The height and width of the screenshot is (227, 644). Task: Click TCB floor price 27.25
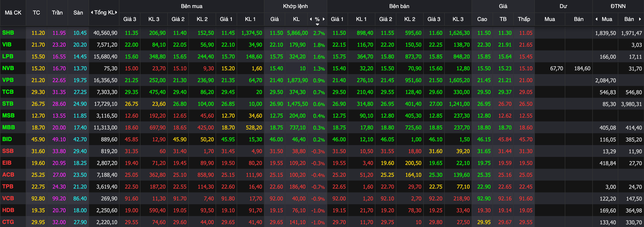tap(80, 92)
